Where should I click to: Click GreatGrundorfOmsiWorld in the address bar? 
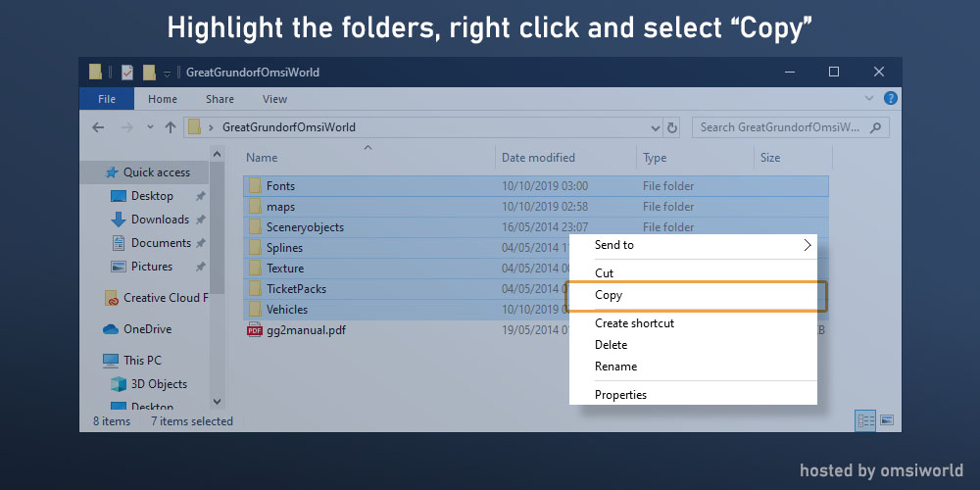point(289,127)
